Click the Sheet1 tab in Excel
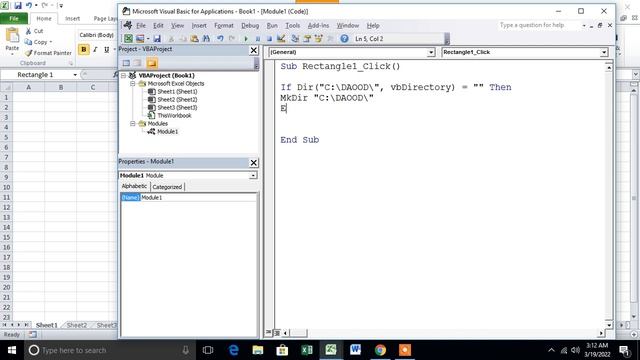Screen dimensions: 640x360 click(x=47, y=325)
